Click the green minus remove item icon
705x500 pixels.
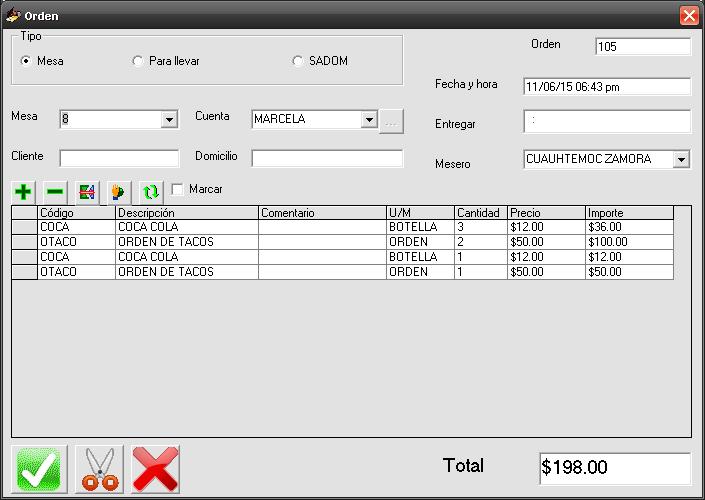(55, 191)
